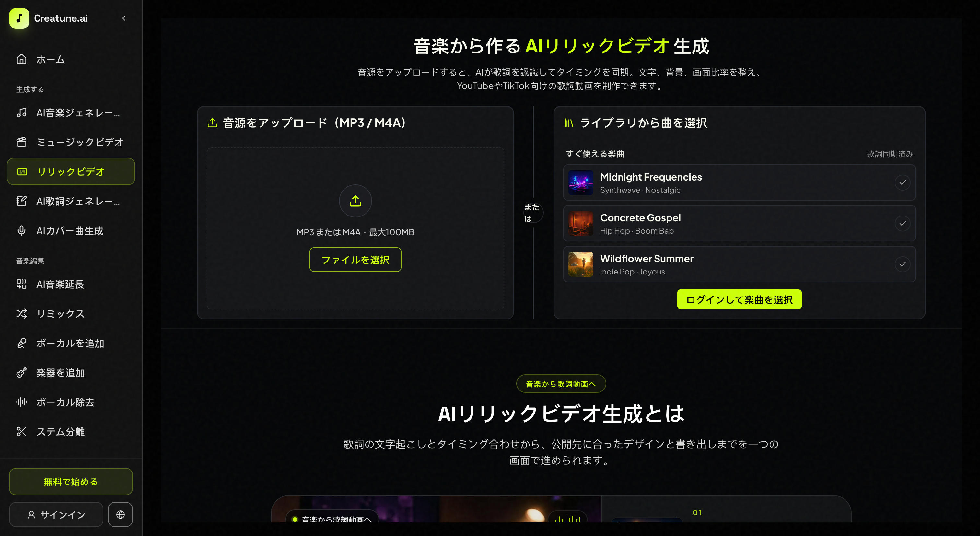Screen dimensions: 980x536
Task: Open the AI音楽延長 menu item
Action: pos(71,284)
